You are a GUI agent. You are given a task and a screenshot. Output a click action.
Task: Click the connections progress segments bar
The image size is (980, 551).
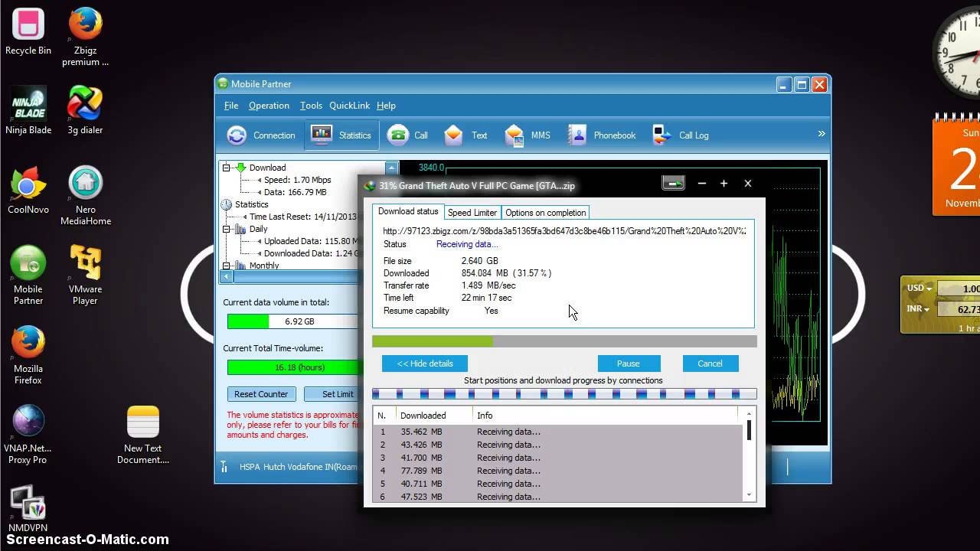pyautogui.click(x=564, y=394)
